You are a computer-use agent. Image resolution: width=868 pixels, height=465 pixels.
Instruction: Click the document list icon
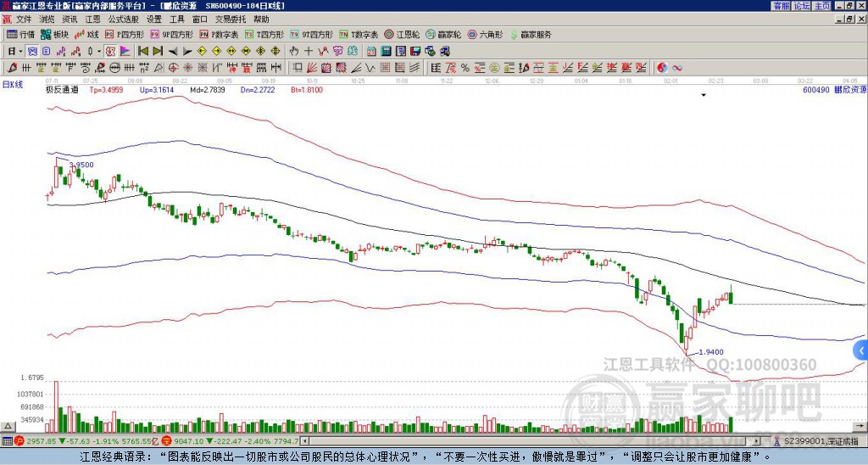47,52
